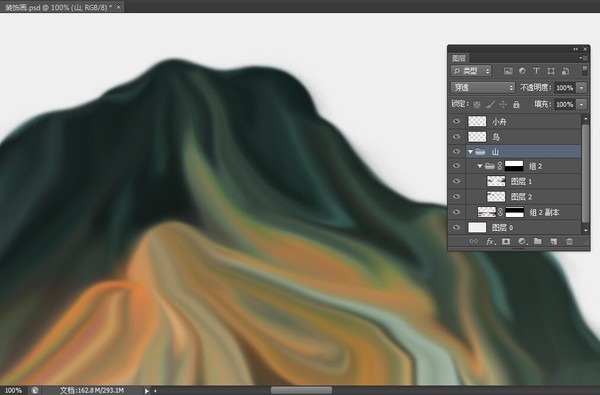Viewport: 600px width, 395px height.
Task: Hide the 小舟 layer
Action: point(457,121)
